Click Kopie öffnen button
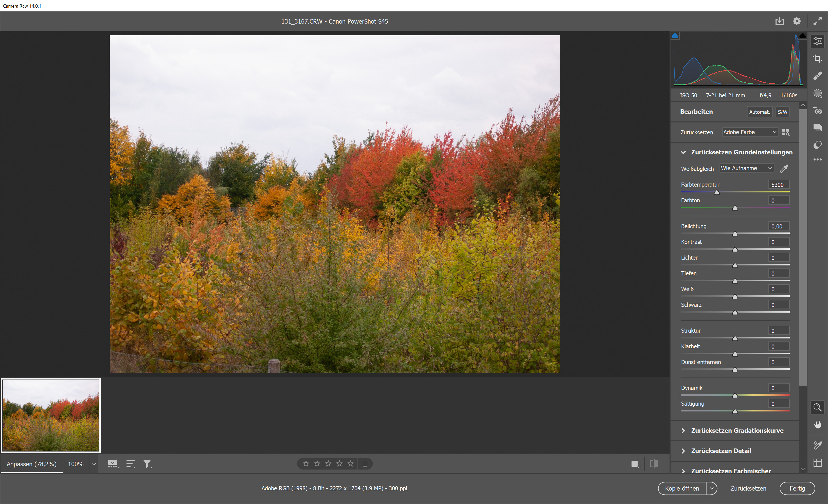The height and width of the screenshot is (504, 828). coord(682,488)
